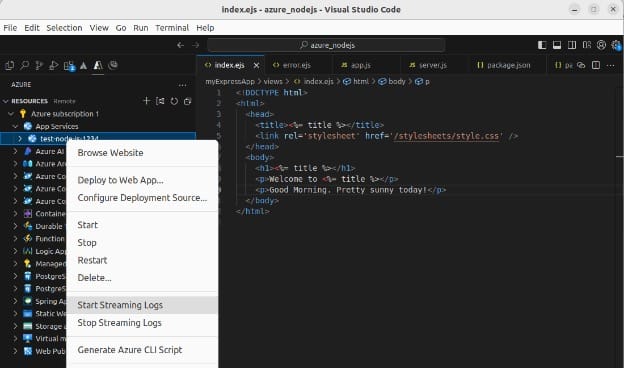Image resolution: width=624 pixels, height=368 pixels.
Task: Click body element in the breadcrumb
Action: 392,82
